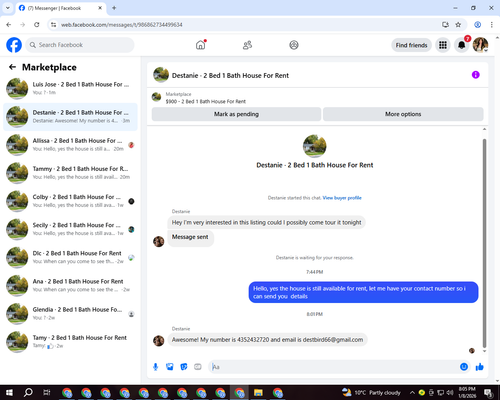Focus the Search Facebook field
This screenshot has height=400, width=500.
pyautogui.click(x=80, y=45)
